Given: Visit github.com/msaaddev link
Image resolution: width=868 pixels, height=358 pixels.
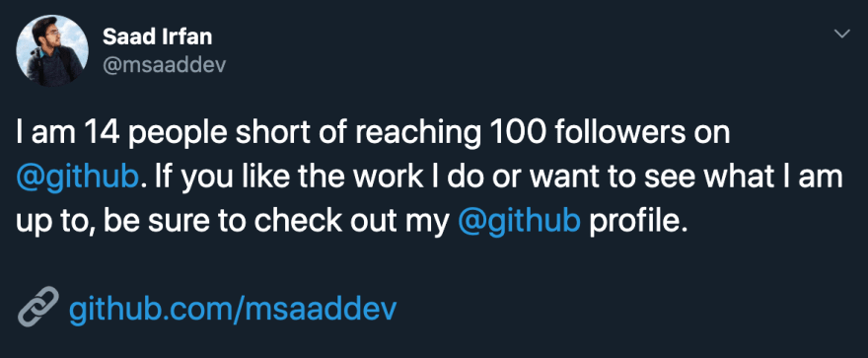Looking at the screenshot, I should (233, 310).
